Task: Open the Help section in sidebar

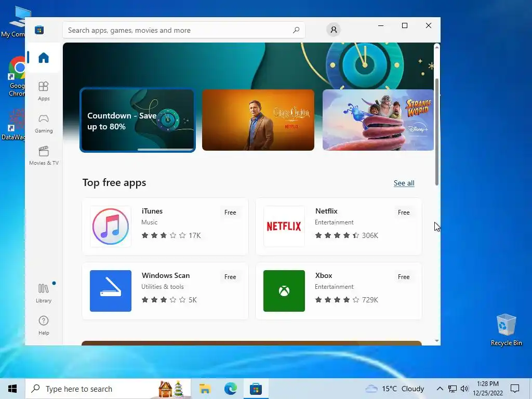Action: pyautogui.click(x=44, y=325)
